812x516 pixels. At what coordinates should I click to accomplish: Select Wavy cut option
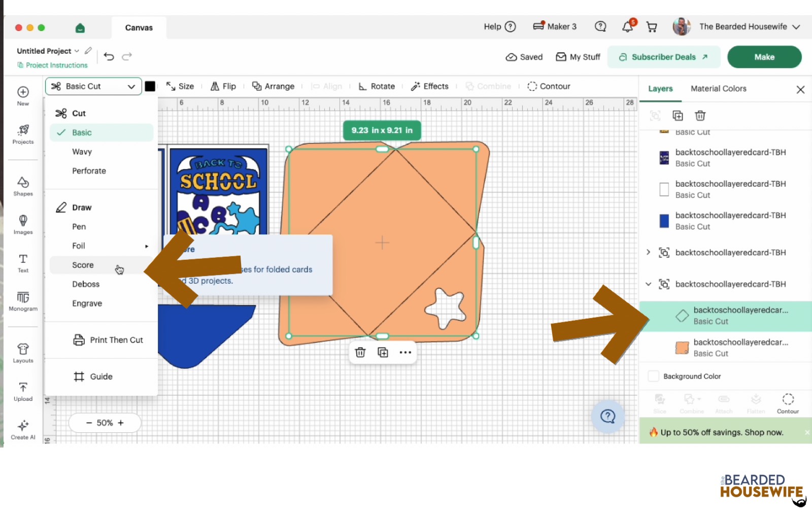point(101,152)
